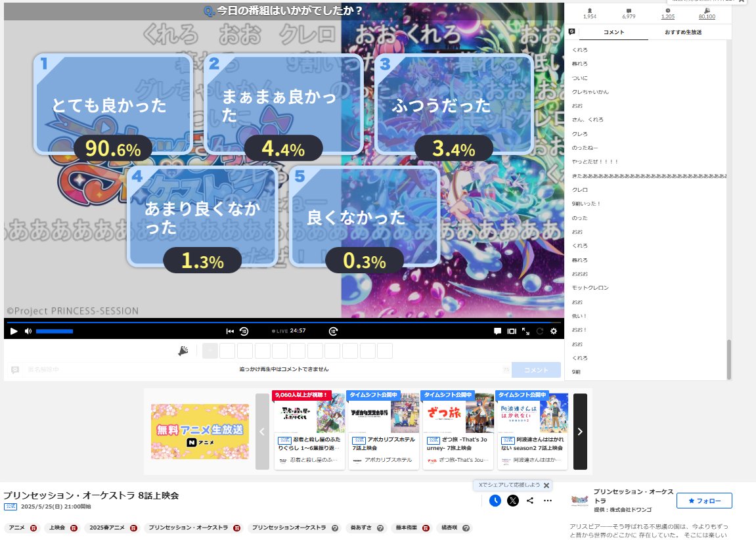This screenshot has height=540, width=756.
Task: Open the comment NG settings icon
Action: coord(572,32)
